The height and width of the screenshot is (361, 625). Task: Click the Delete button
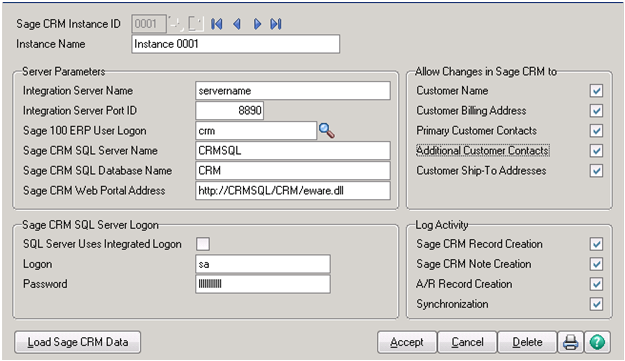tap(527, 342)
